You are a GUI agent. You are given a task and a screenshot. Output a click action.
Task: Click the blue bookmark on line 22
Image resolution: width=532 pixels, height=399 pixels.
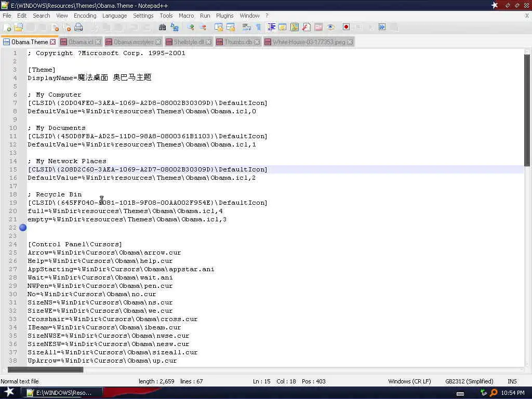(23, 228)
